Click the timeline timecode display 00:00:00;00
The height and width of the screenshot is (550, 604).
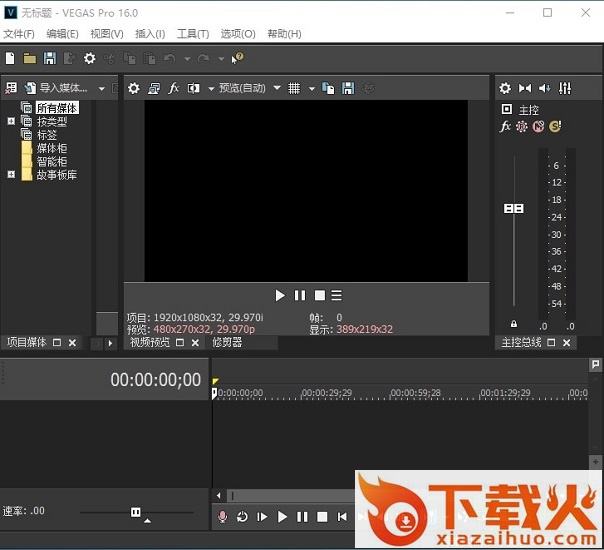click(155, 380)
